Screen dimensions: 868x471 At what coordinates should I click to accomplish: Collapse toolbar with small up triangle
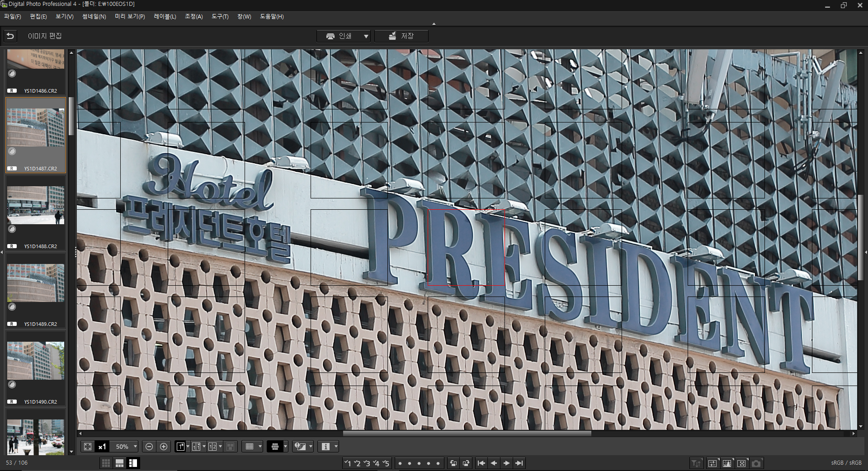tap(434, 24)
